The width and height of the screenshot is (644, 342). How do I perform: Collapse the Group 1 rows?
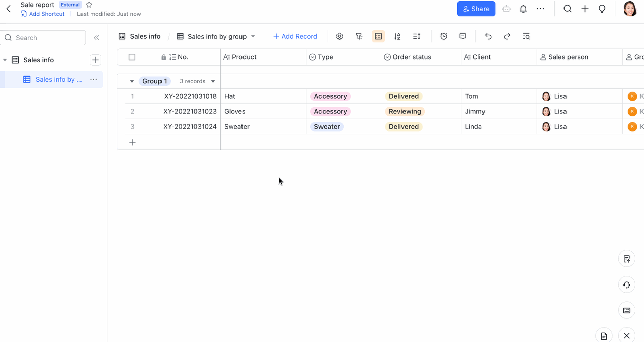coord(132,81)
